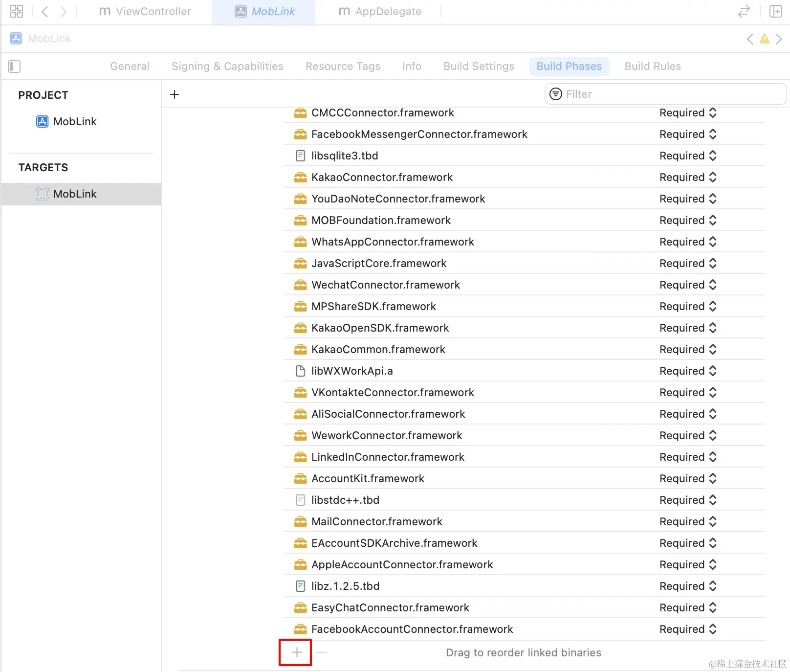The height and width of the screenshot is (672, 790).
Task: Click the MobLink breadcrumb project icon
Action: (16, 38)
